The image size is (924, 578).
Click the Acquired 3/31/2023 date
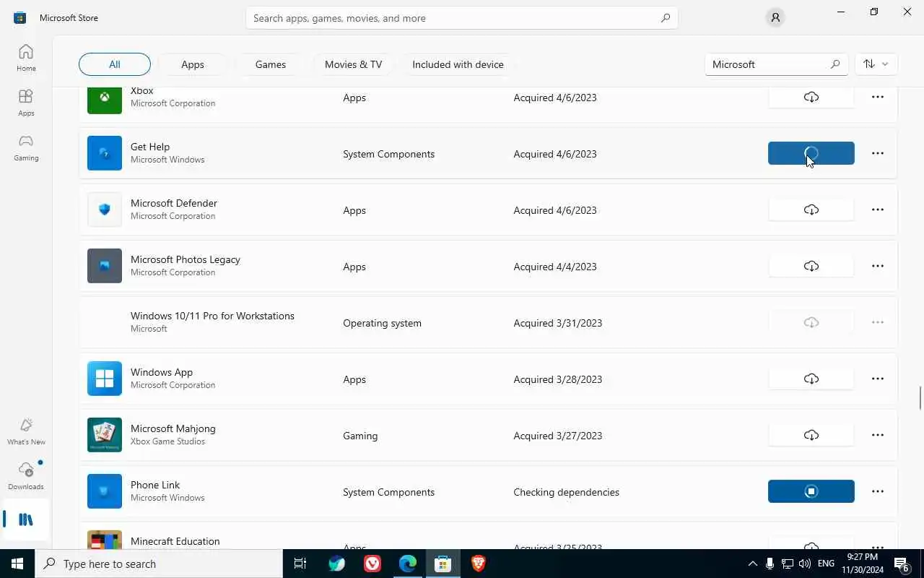tap(557, 323)
